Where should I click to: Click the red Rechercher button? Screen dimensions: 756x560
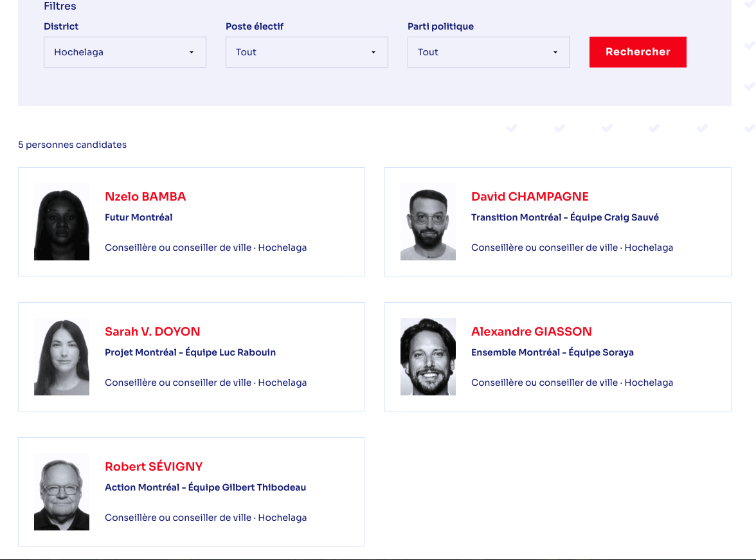(638, 52)
